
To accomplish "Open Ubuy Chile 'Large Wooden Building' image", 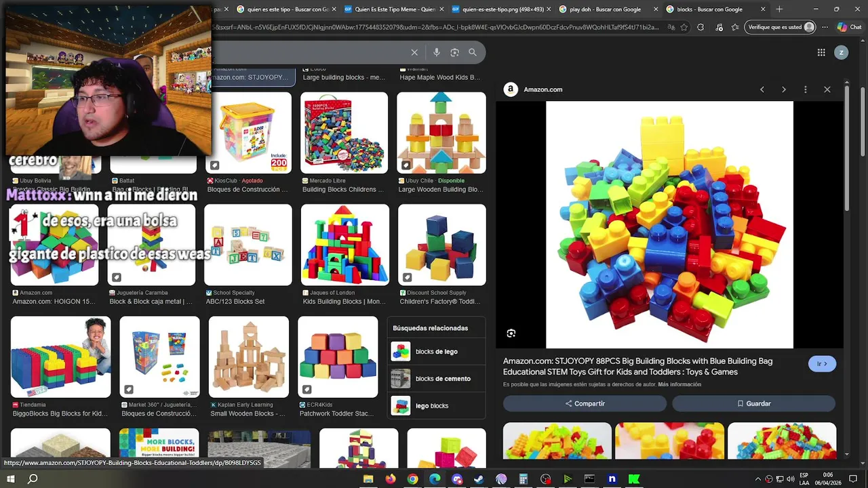I will pyautogui.click(x=441, y=133).
